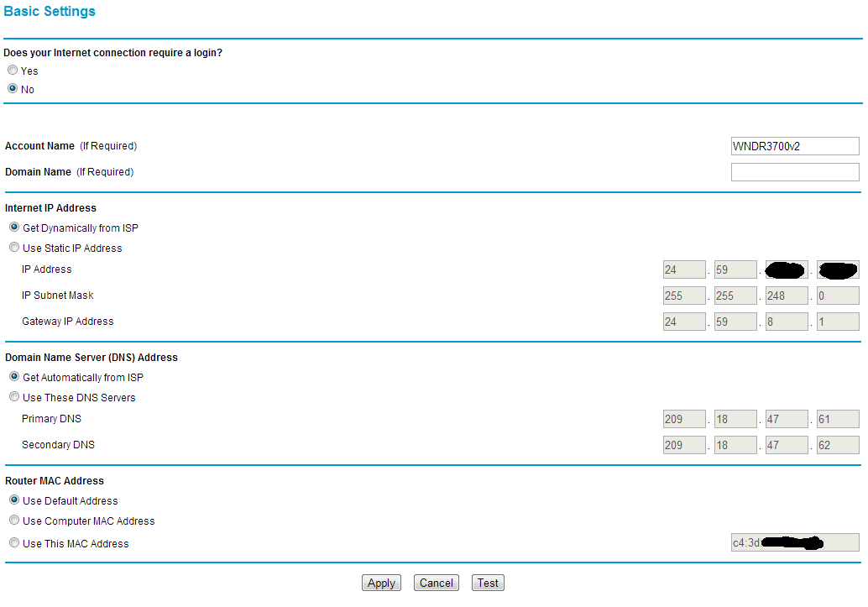This screenshot has height=607, width=868.
Task: Choose Get Automatically from ISP for DNS
Action: click(x=14, y=377)
